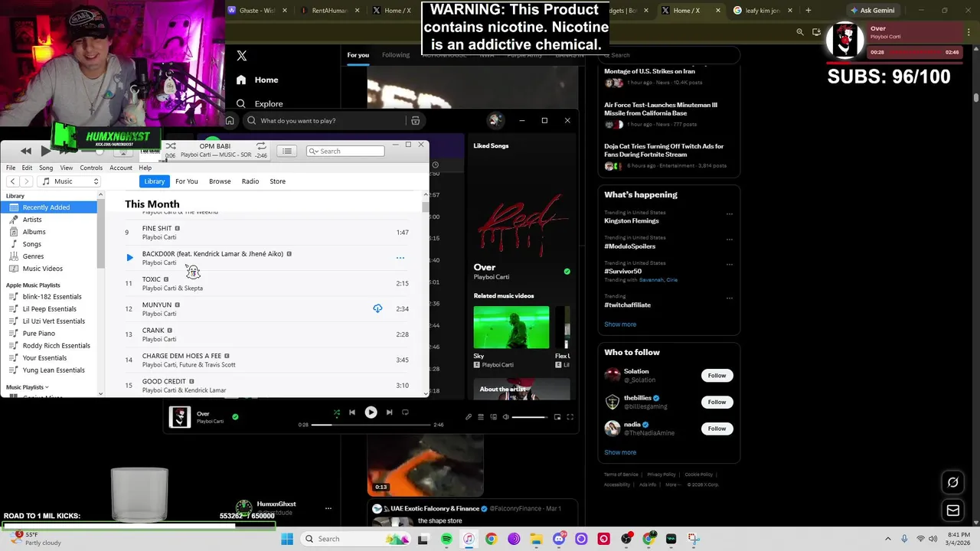Switch to the Following tab on X
The width and height of the screenshot is (980, 551).
396,55
